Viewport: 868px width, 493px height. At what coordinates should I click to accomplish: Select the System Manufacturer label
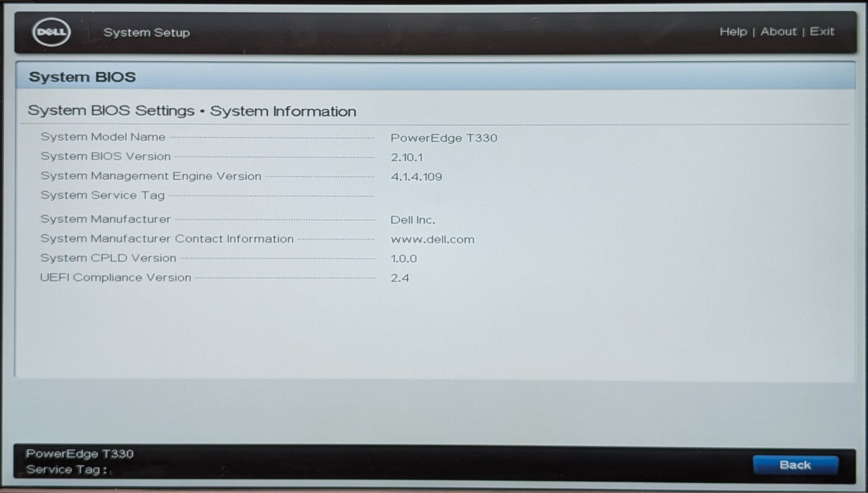point(106,220)
